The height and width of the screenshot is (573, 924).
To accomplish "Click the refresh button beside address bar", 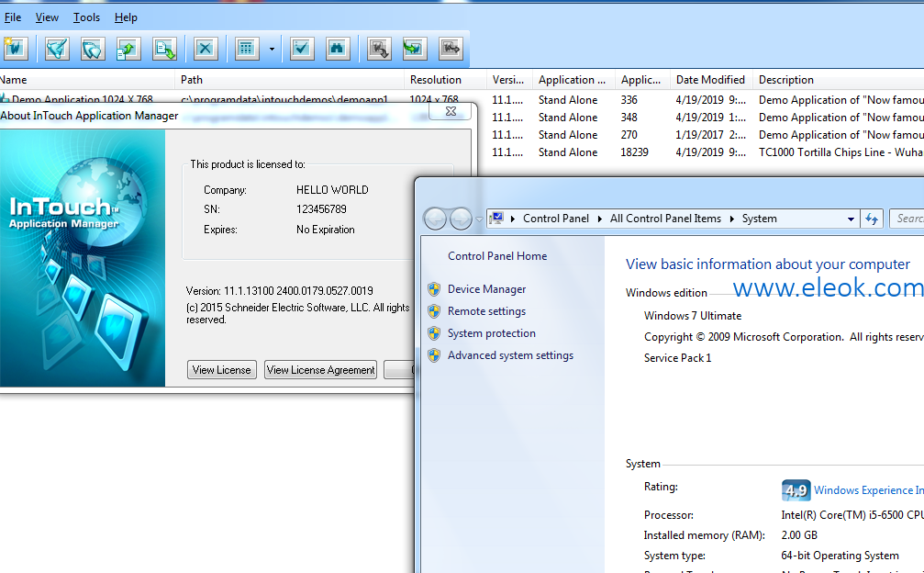I will (x=872, y=219).
